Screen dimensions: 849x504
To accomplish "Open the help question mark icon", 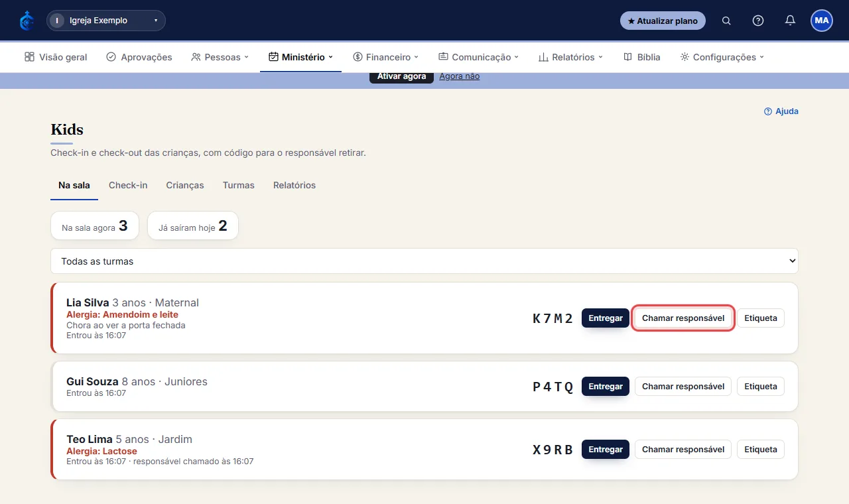I will tap(758, 21).
